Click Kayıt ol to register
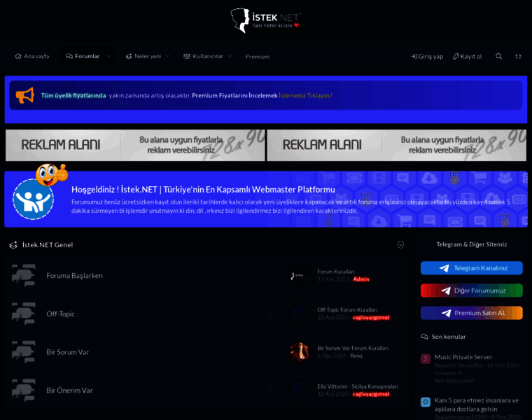The width and height of the screenshot is (532, 420). 467,56
